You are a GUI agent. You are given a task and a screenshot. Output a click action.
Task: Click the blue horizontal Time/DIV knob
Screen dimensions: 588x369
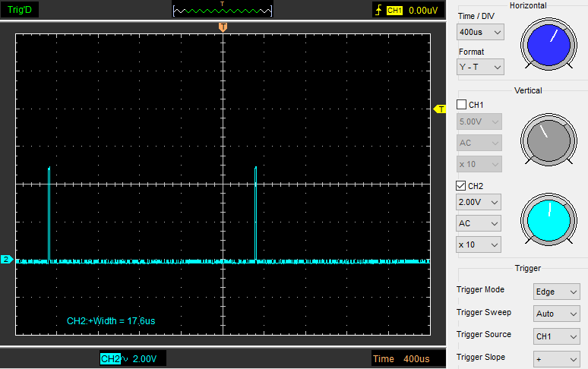pyautogui.click(x=548, y=45)
